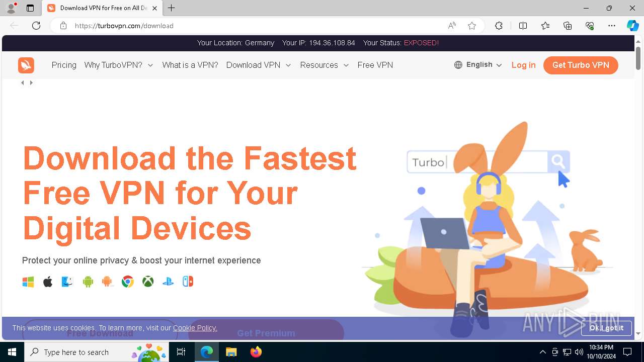The height and width of the screenshot is (362, 644).
Task: Click the Apple platform icon
Action: point(48,282)
